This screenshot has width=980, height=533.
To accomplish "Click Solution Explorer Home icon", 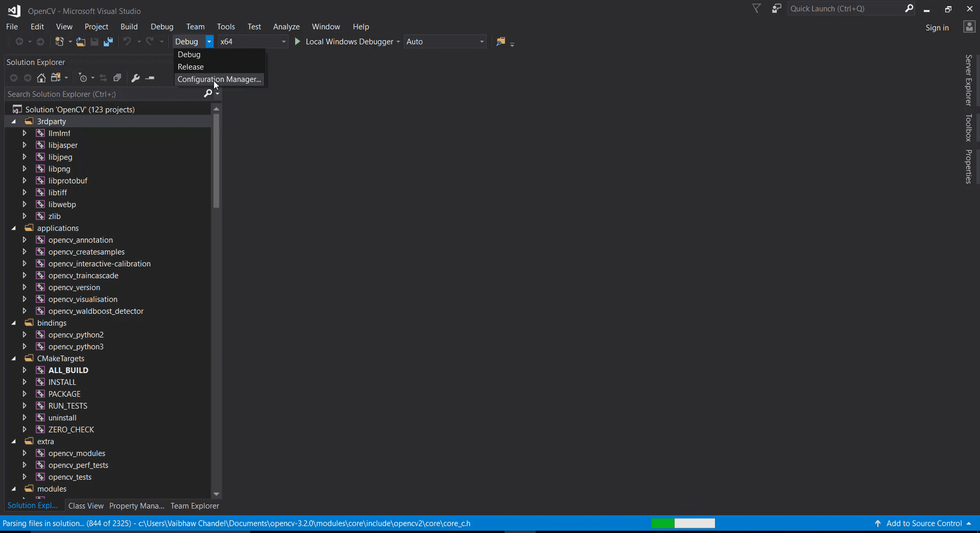I will [41, 78].
